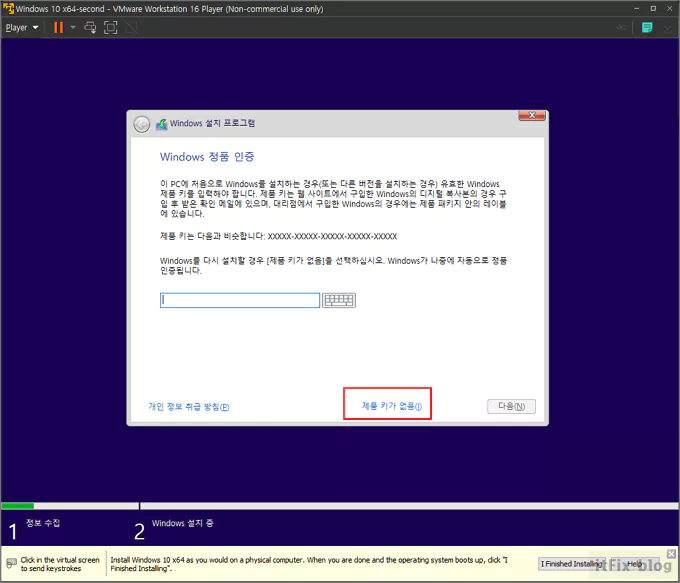The height and width of the screenshot is (583, 680).
Task: Click the I Finished Installing button
Action: coord(571,564)
